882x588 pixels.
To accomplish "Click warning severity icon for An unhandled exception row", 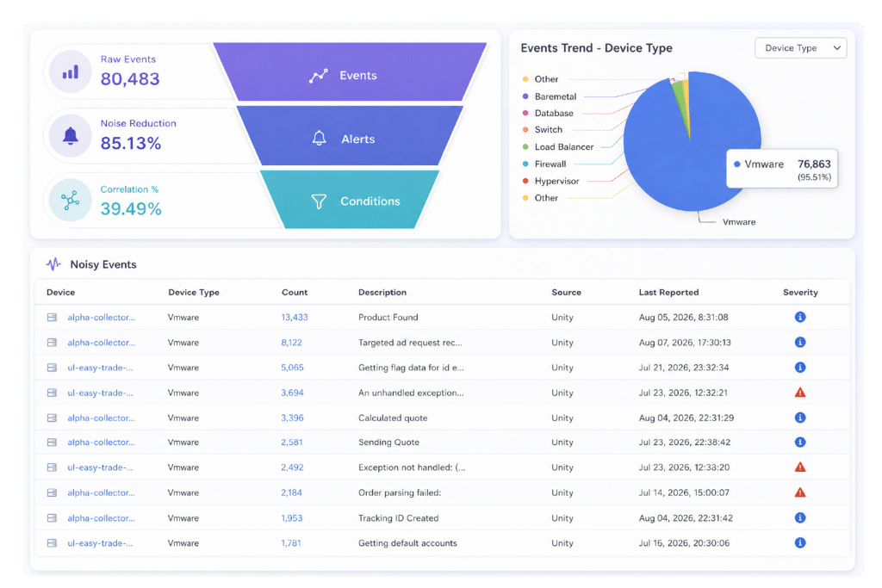I will click(800, 393).
